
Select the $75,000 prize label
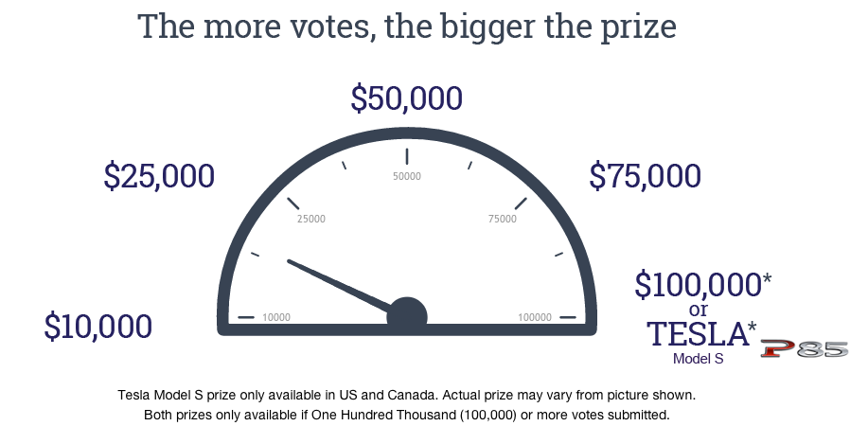(x=646, y=176)
